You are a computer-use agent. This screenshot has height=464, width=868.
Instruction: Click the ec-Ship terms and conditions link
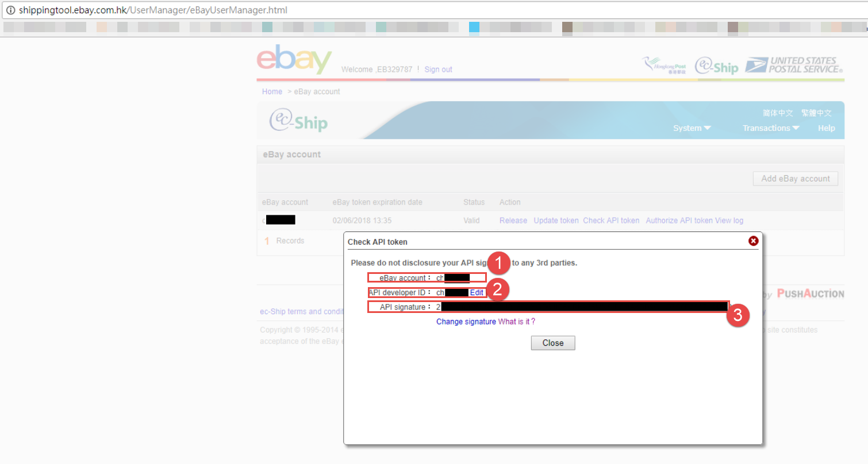(302, 312)
